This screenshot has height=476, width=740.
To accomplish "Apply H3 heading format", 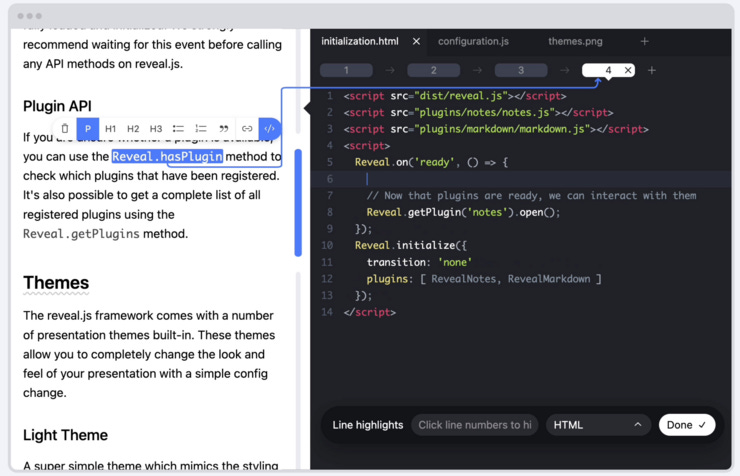I will (x=156, y=129).
